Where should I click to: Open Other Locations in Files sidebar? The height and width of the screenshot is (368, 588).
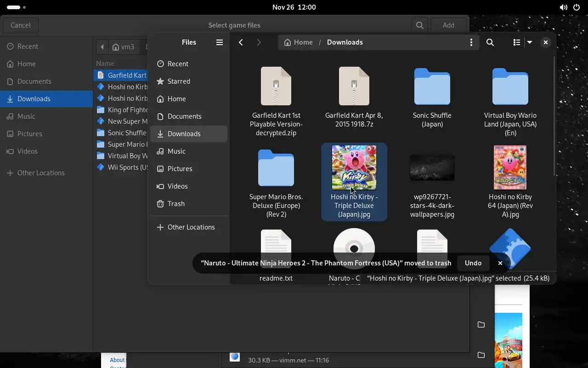(189, 227)
